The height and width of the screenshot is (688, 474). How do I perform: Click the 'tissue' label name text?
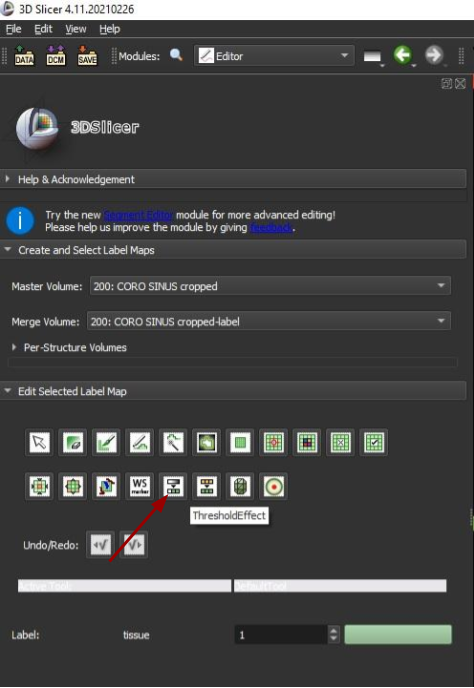[x=136, y=635]
